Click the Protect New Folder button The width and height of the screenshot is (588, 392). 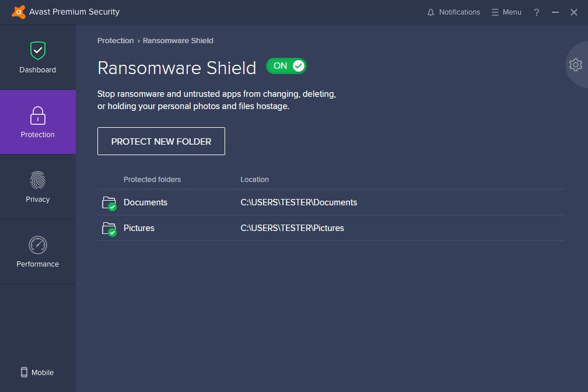[161, 141]
